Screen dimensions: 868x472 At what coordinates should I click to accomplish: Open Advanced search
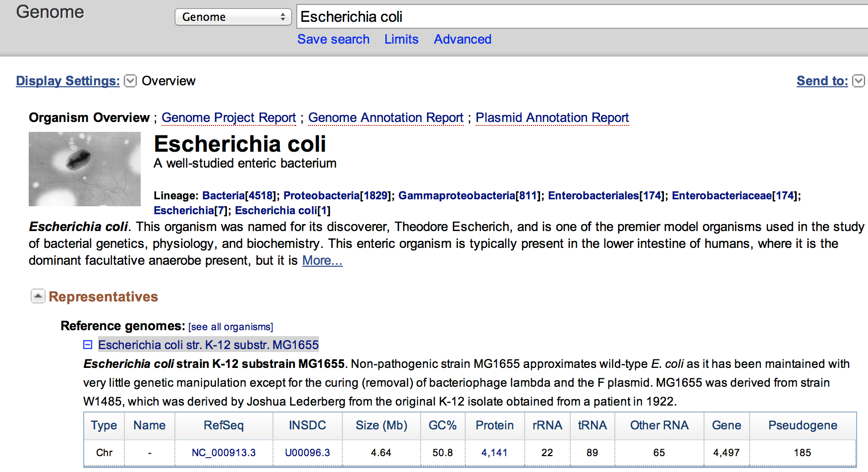(462, 39)
